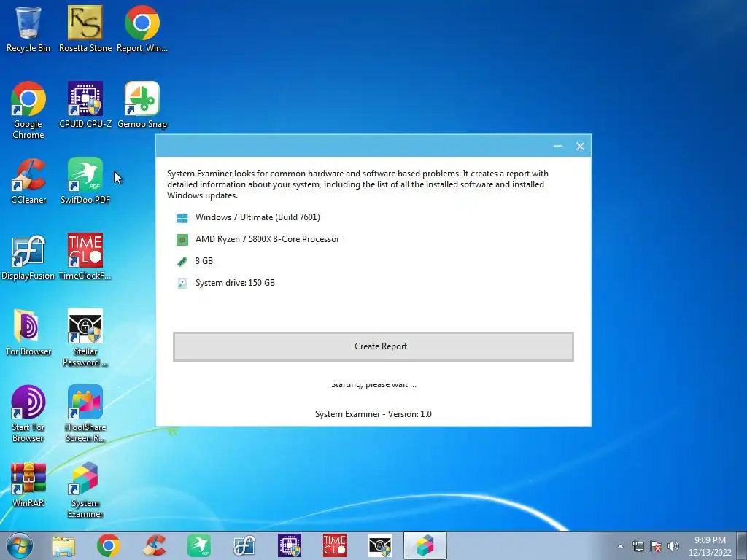Open Stellar Password from the taskbar
747x560 pixels.
pyautogui.click(x=379, y=545)
